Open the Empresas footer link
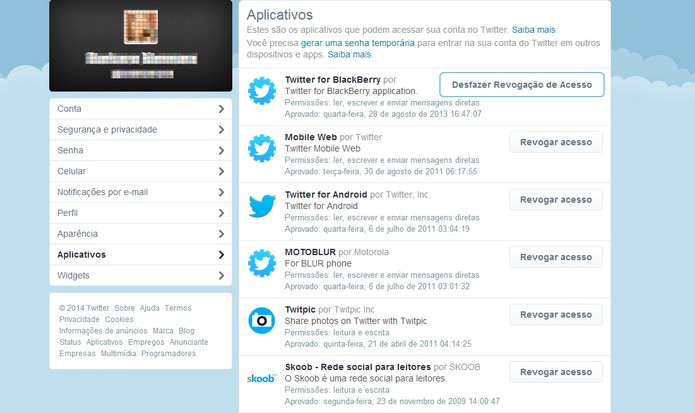The width and height of the screenshot is (695, 413). pyautogui.click(x=77, y=354)
